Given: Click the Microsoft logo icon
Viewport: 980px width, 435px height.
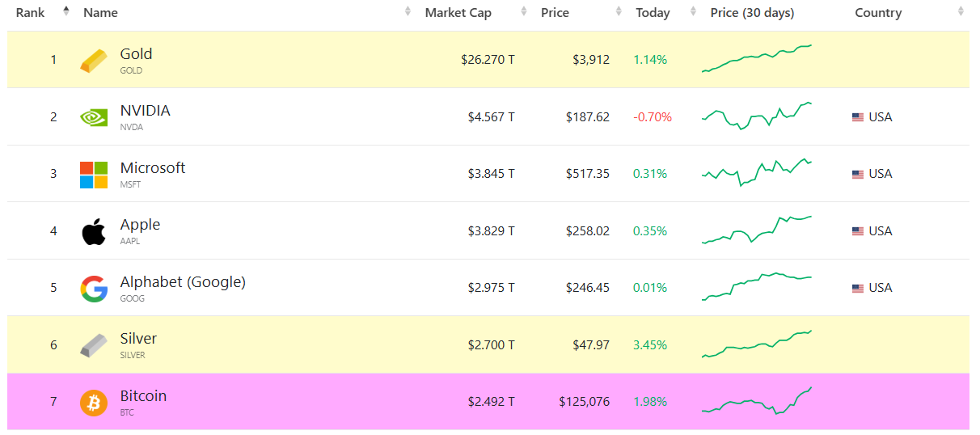Looking at the screenshot, I should [93, 175].
